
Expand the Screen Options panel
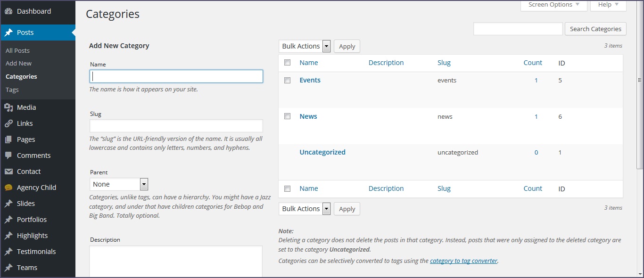click(553, 5)
